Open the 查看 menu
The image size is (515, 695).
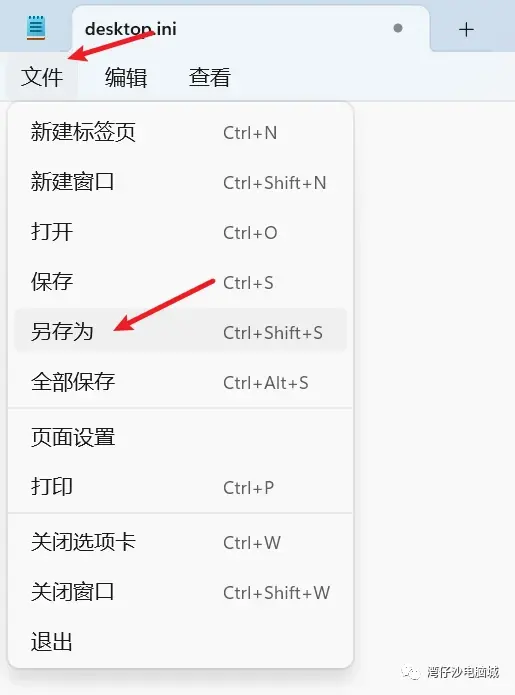coord(210,77)
